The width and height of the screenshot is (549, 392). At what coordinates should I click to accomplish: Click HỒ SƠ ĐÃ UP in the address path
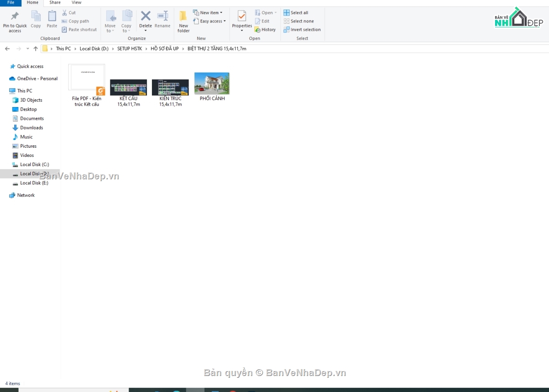point(165,48)
